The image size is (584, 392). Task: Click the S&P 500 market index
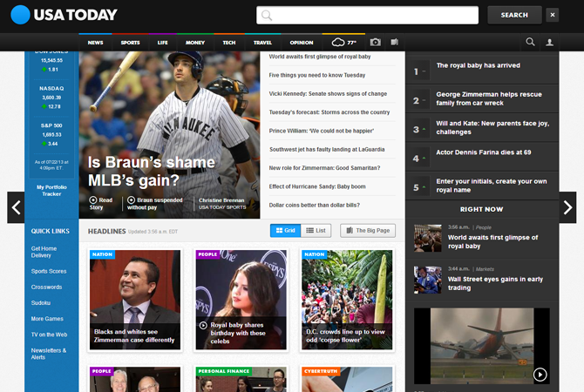pyautogui.click(x=51, y=135)
